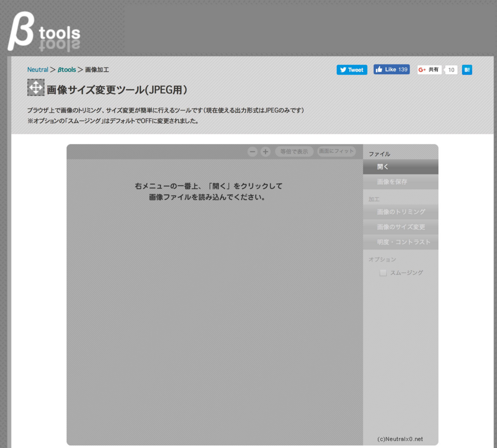
Task: Open the 画像のトリミング menu item
Action: pos(400,212)
